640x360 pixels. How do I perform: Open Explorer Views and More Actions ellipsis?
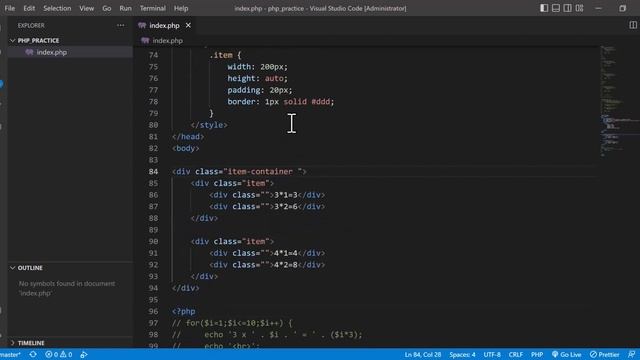pos(120,25)
